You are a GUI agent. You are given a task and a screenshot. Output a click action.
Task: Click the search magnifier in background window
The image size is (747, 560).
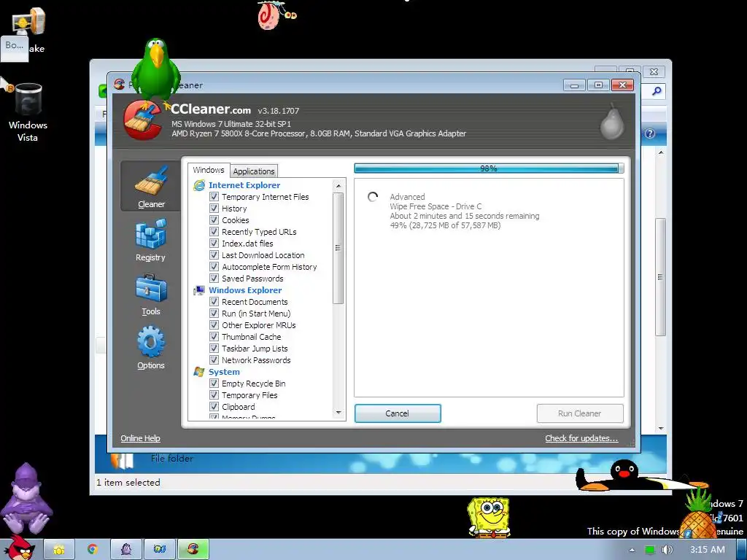tap(657, 91)
